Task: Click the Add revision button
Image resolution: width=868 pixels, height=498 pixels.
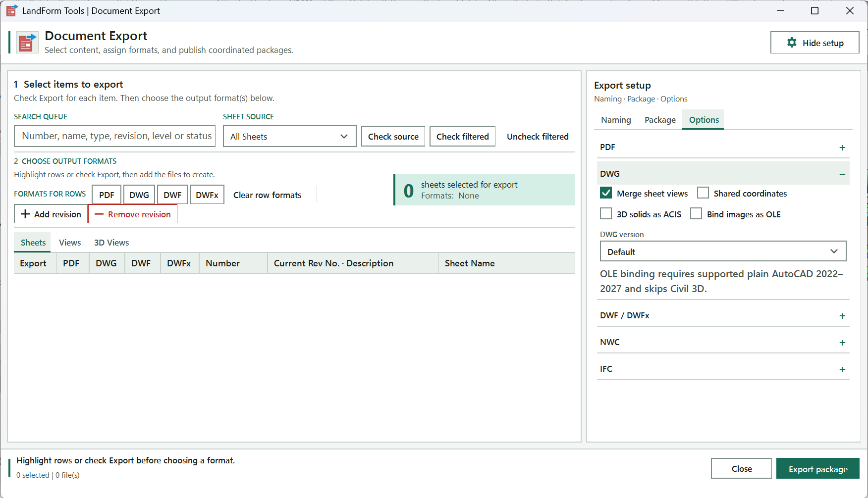Action: click(x=51, y=214)
